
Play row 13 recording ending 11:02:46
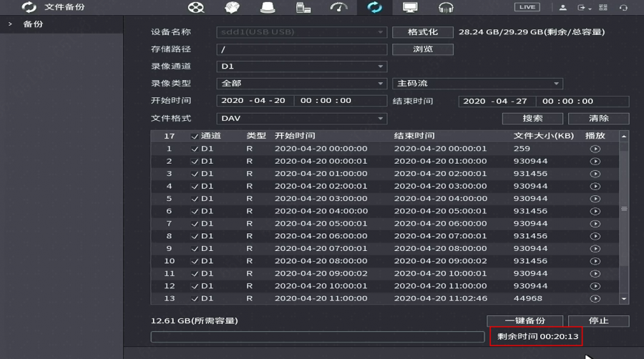pyautogui.click(x=595, y=299)
